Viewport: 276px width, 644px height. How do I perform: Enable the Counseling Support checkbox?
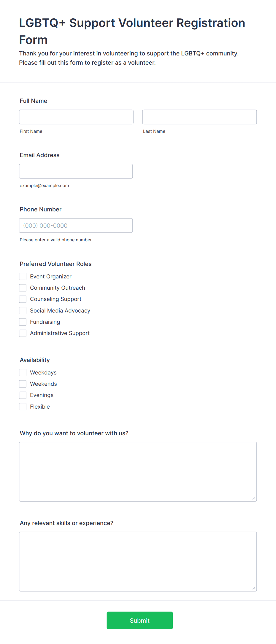pos(23,299)
